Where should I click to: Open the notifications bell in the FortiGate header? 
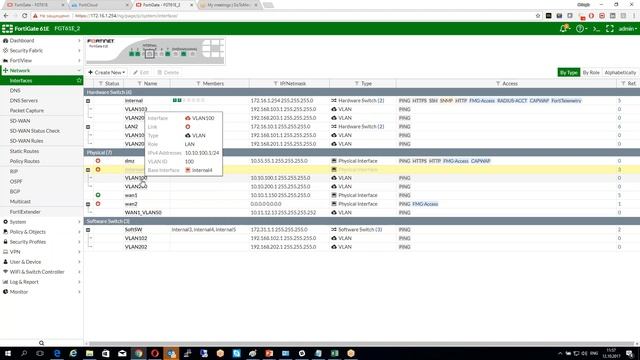tap(564, 29)
